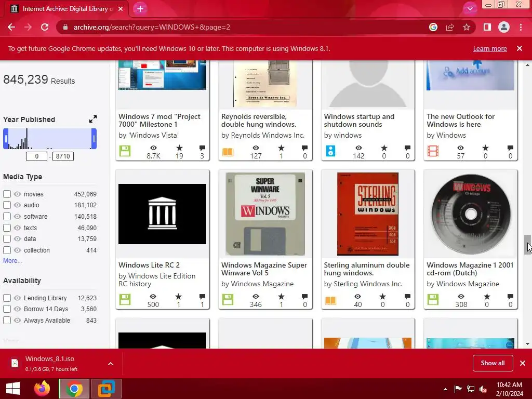This screenshot has height=399, width=532.
Task: Toggle eye icon next to data
Action: click(17, 239)
